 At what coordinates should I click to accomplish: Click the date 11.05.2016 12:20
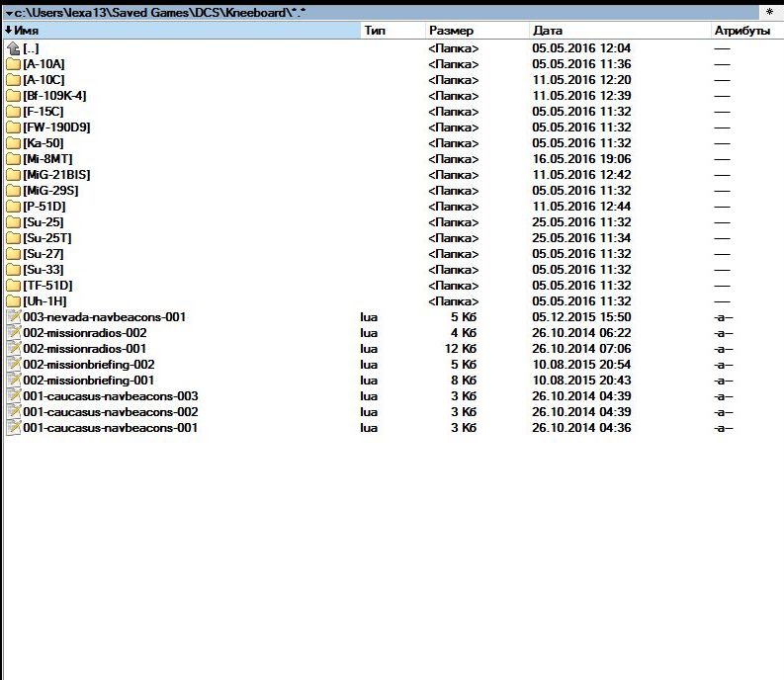(x=581, y=80)
